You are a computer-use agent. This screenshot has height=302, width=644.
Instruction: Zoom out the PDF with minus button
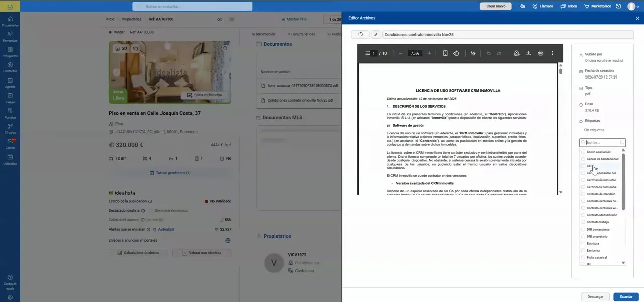click(x=400, y=53)
